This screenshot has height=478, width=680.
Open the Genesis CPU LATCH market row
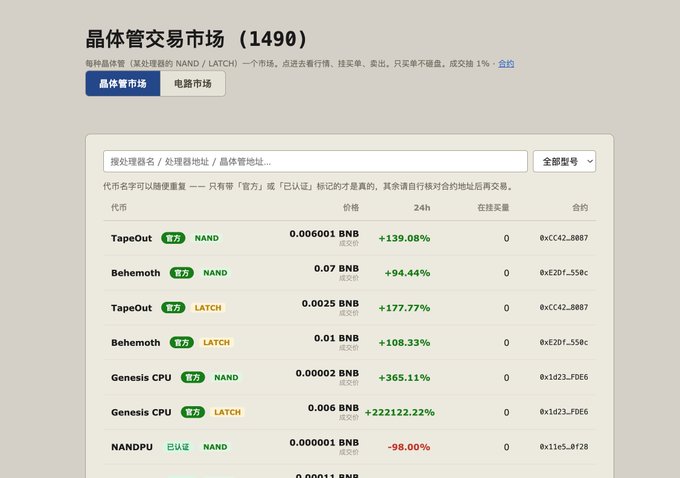pos(350,412)
